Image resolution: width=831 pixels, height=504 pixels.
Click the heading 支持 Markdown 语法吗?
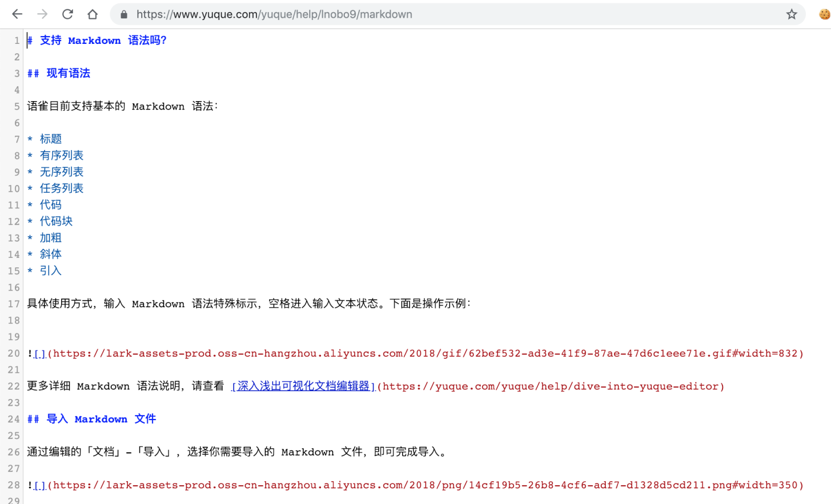pyautogui.click(x=103, y=41)
